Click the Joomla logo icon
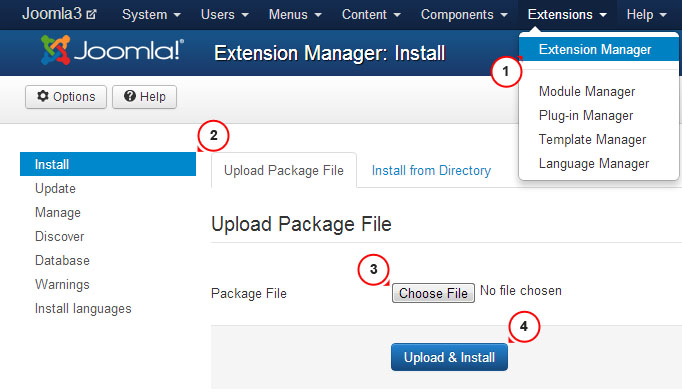Viewport: 682px width, 392px height. click(x=56, y=50)
